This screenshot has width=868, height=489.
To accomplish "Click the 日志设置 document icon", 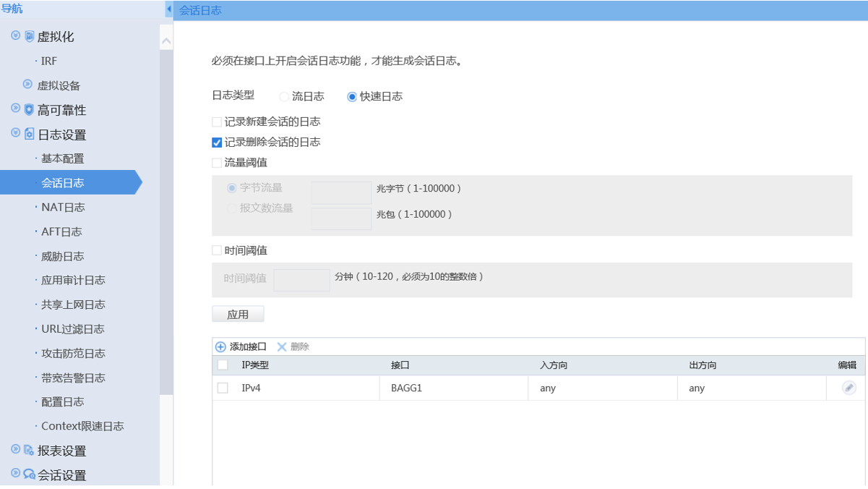I will [29, 135].
